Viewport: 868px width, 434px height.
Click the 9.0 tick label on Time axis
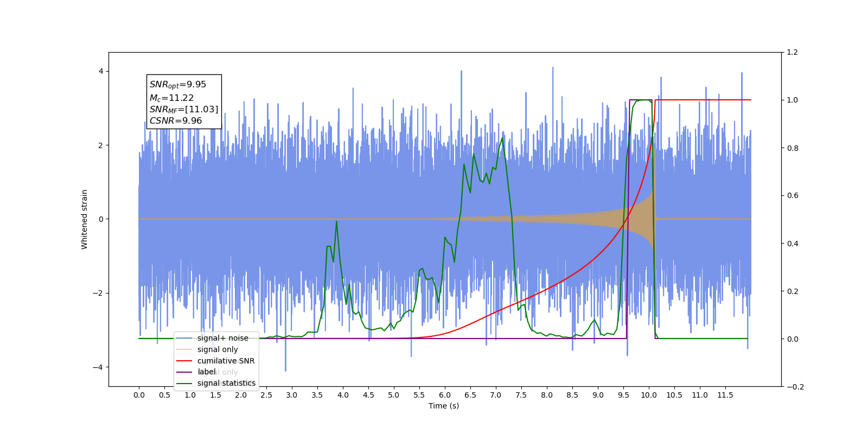pyautogui.click(x=598, y=395)
